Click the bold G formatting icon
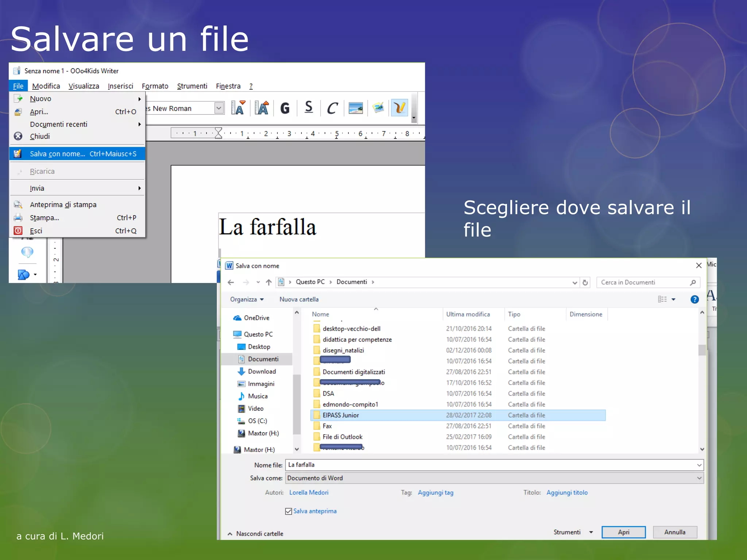 click(x=285, y=108)
